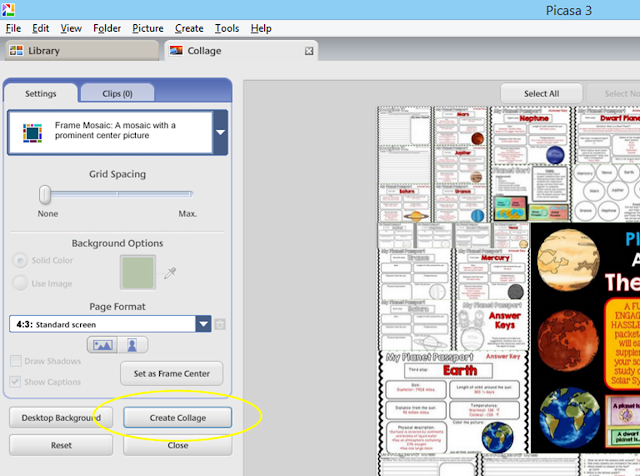Click the Close button below Create Collage
640x476 pixels.
178,445
